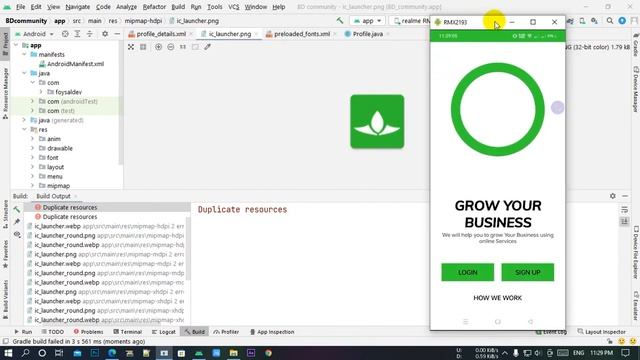Screen dimensions: 640x360
Task: Tap HOW WE WORK in device mirror
Action: click(x=498, y=298)
